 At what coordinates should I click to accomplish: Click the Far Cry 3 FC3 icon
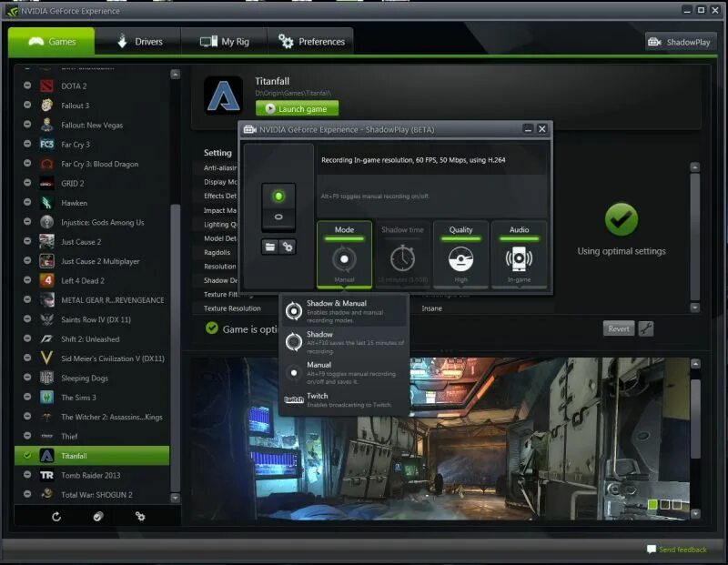[46, 145]
